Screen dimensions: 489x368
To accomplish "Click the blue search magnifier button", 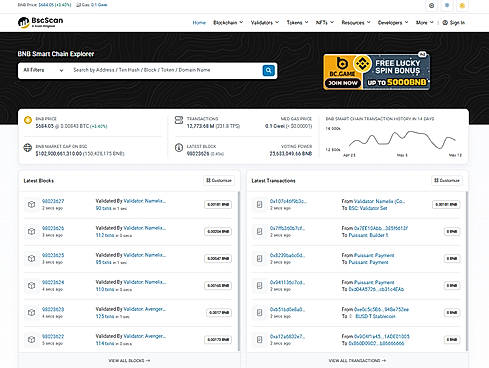I will 269,70.
